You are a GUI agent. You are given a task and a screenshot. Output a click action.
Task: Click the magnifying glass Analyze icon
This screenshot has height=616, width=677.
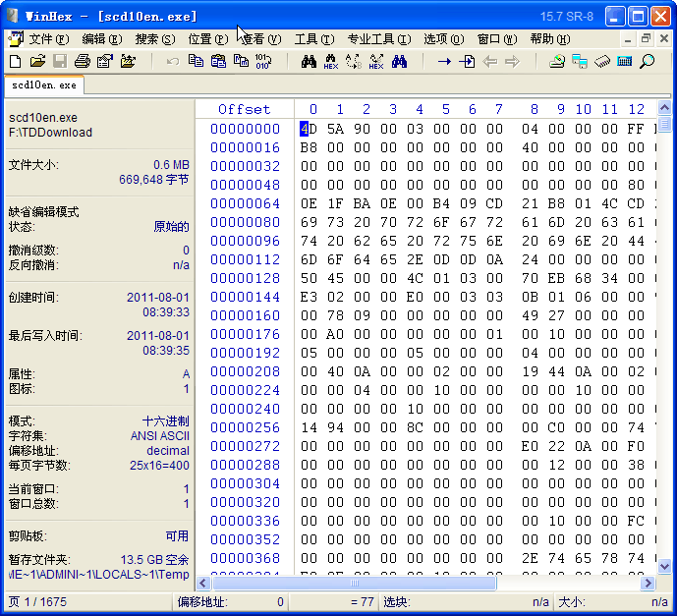point(647,62)
